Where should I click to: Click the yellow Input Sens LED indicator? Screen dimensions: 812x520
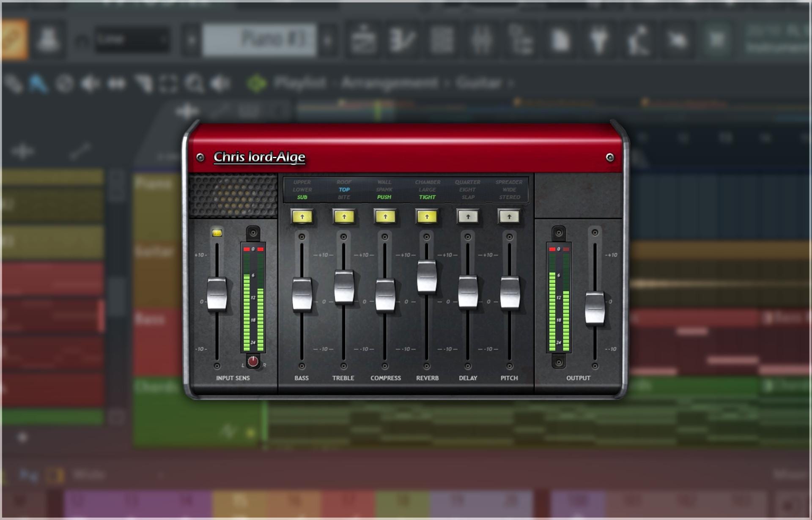point(217,233)
